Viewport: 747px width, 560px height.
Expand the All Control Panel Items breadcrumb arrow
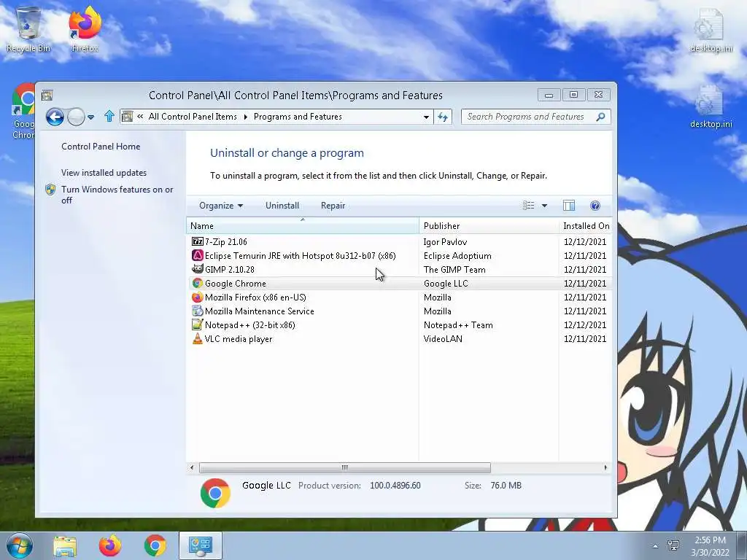245,117
